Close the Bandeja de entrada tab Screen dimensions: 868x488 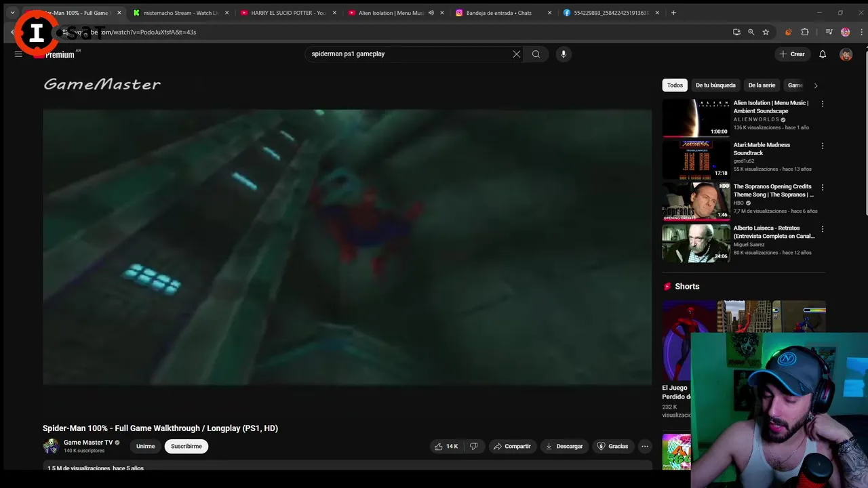[x=550, y=13]
